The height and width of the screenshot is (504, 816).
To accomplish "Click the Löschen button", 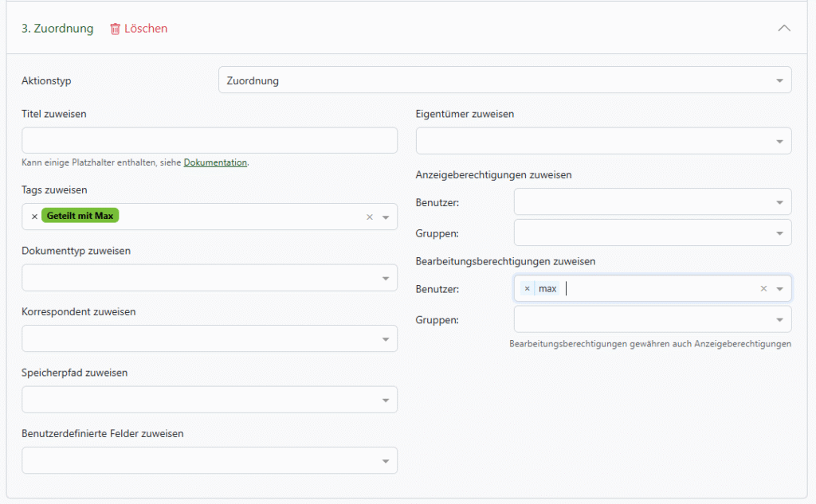I will coord(145,29).
